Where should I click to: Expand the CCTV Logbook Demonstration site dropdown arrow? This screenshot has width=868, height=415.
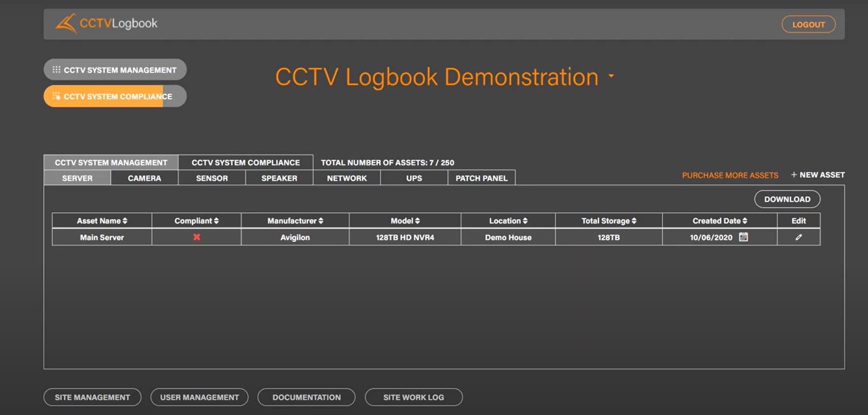(611, 76)
